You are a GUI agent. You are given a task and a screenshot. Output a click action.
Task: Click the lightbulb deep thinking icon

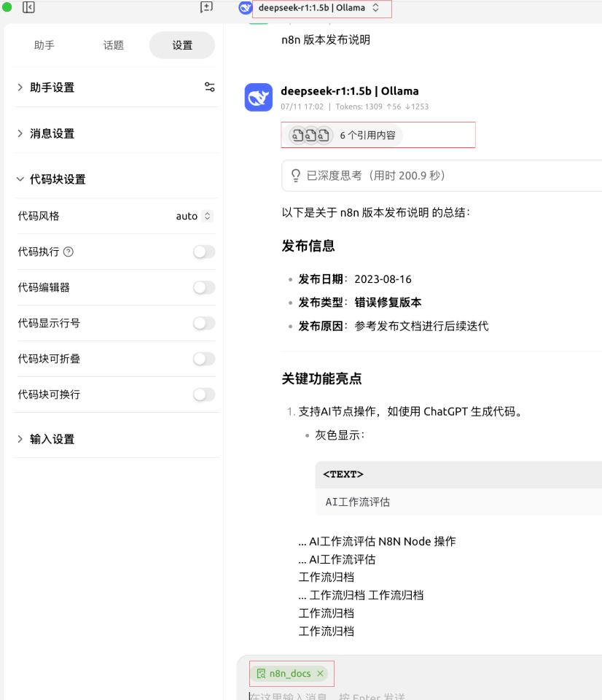295,176
